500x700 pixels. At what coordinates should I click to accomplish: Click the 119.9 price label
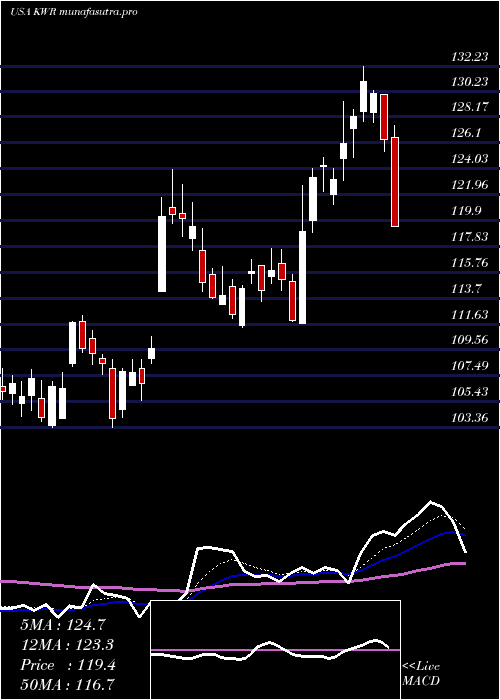click(x=466, y=211)
